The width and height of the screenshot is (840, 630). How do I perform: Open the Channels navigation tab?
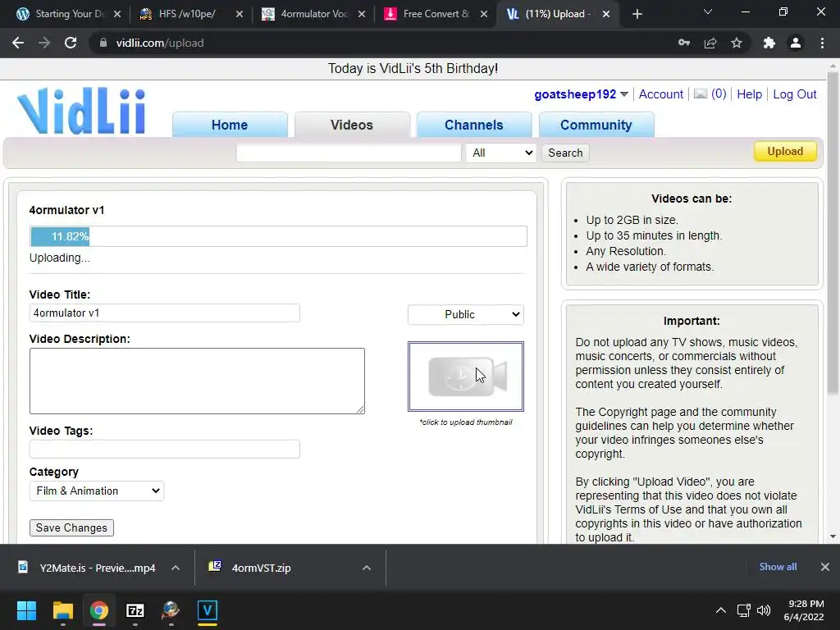click(x=474, y=125)
